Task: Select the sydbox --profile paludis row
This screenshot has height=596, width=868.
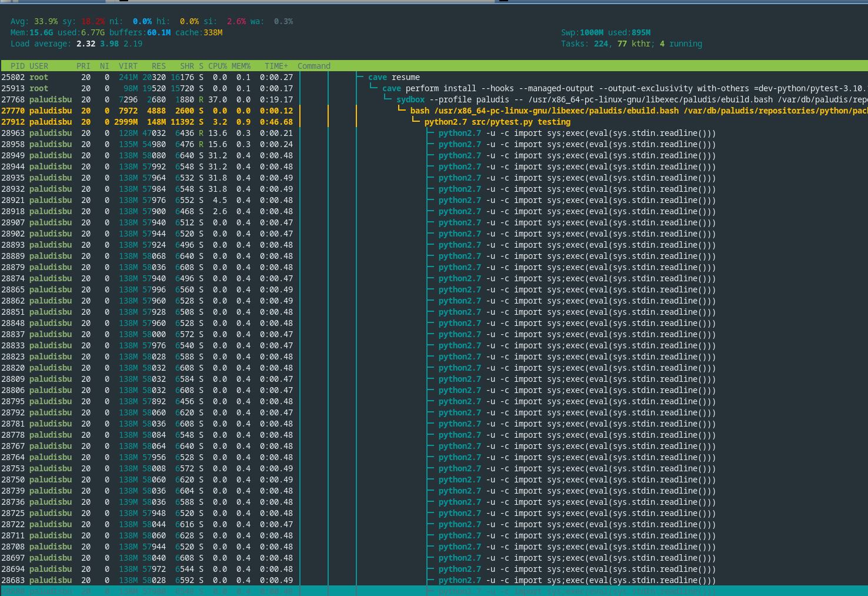Action: click(x=434, y=99)
